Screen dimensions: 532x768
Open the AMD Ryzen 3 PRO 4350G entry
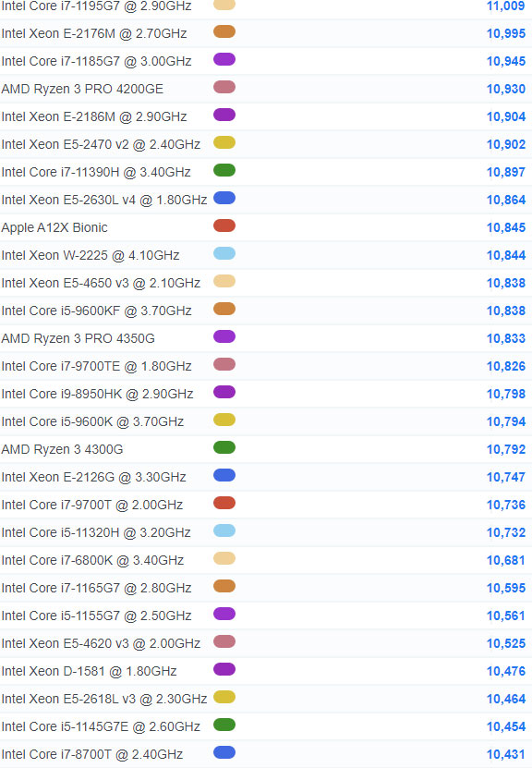coord(79,338)
